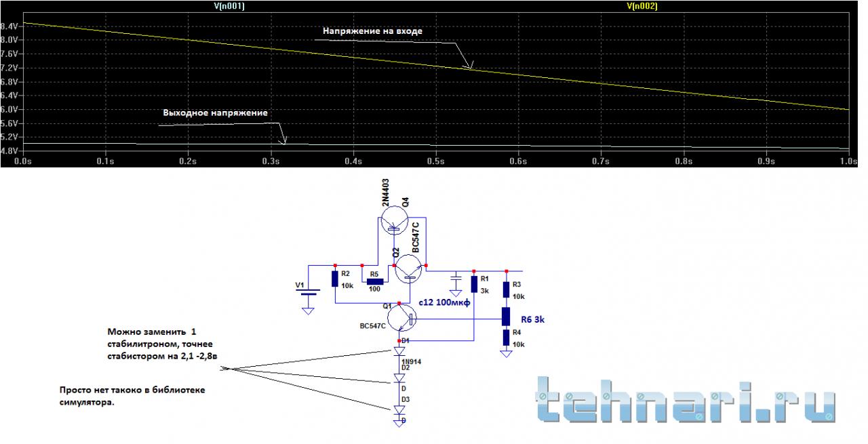Click the 5.6V vertical axis label
The height and width of the screenshot is (444, 868).
pyautogui.click(x=9, y=123)
